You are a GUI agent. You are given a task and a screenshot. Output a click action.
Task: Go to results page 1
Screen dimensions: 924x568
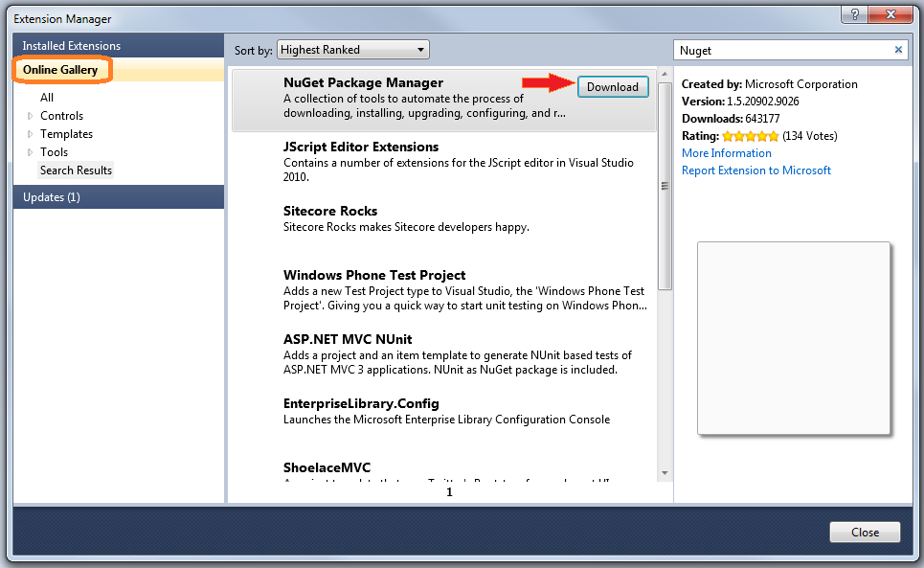pyautogui.click(x=449, y=492)
